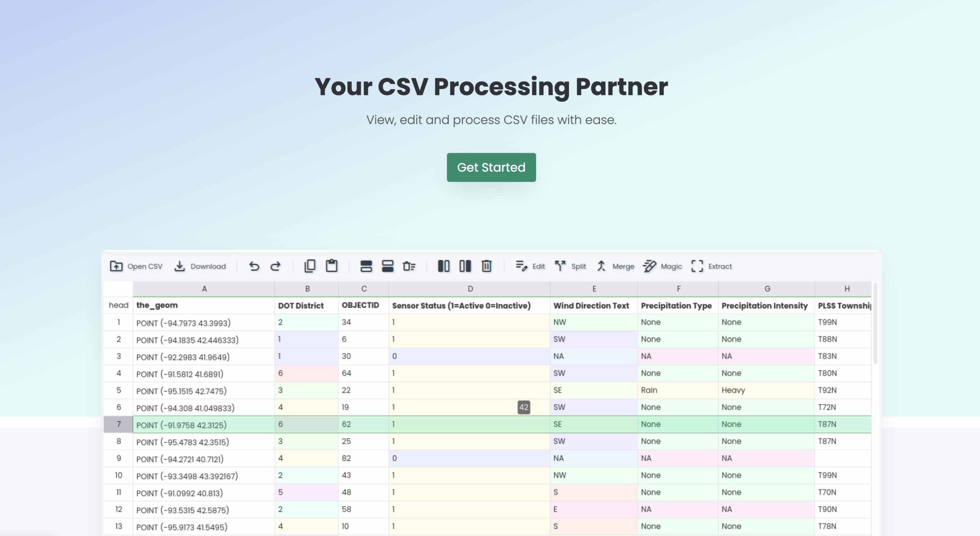
Task: Delete the selected column
Action: tap(486, 266)
